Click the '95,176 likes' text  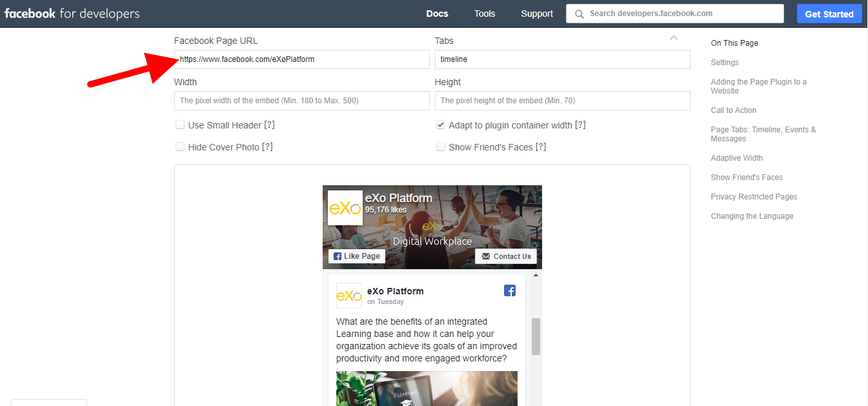click(x=386, y=209)
